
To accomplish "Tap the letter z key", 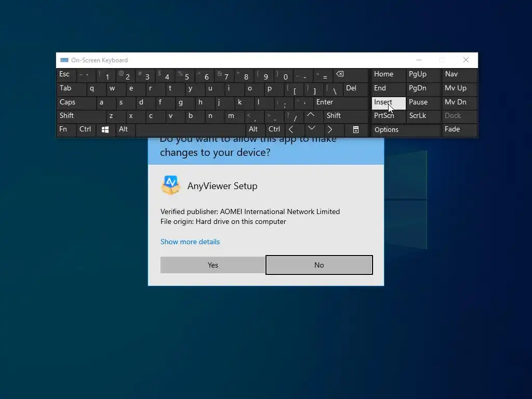I will click(x=115, y=116).
